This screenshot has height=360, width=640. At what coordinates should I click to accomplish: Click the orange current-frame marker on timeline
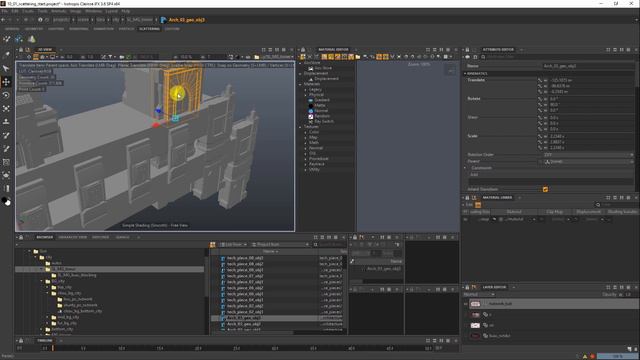[52, 348]
